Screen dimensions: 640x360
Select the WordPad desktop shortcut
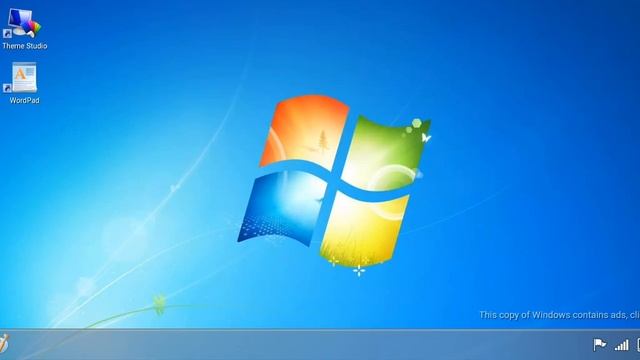24,83
